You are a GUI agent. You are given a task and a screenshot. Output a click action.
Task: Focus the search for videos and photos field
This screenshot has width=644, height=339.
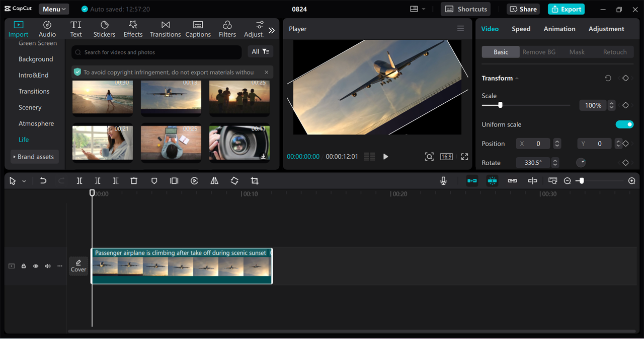156,52
